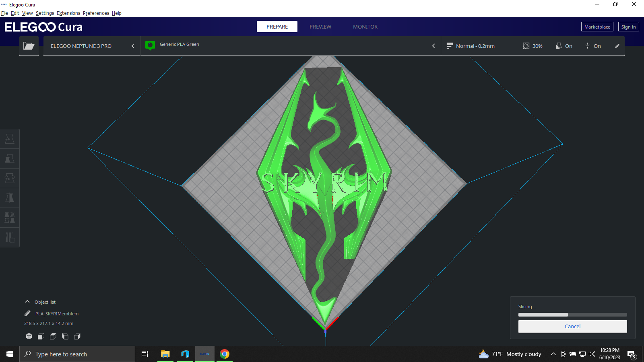Click the adhesion On icon
The image size is (644, 362).
click(x=587, y=46)
